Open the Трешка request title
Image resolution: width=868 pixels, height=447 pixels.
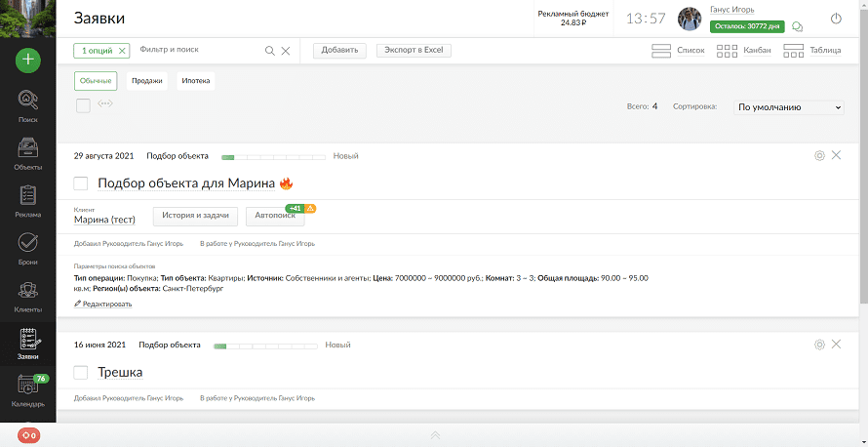tap(120, 372)
